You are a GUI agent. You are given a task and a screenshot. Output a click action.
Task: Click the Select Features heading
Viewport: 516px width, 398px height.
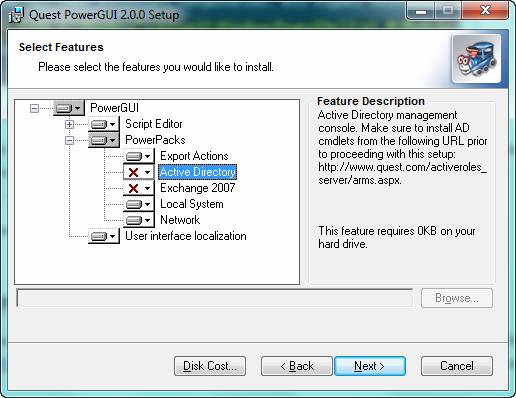pyautogui.click(x=61, y=47)
